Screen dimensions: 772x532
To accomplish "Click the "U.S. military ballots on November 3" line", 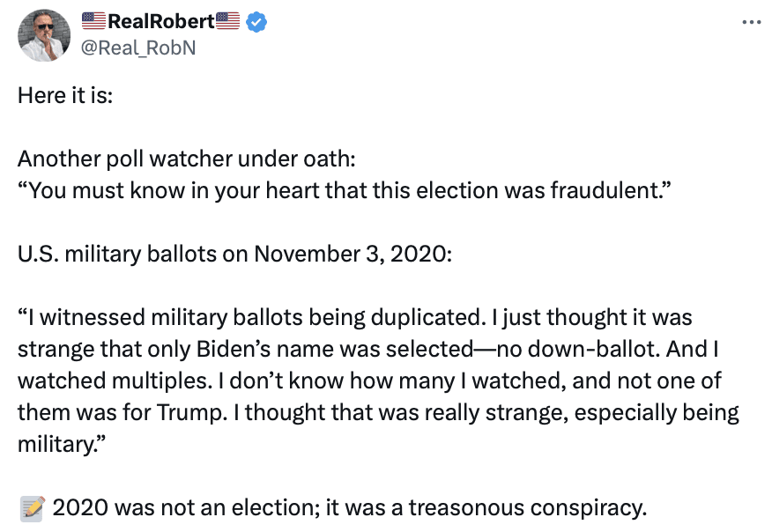I will pyautogui.click(x=235, y=256).
